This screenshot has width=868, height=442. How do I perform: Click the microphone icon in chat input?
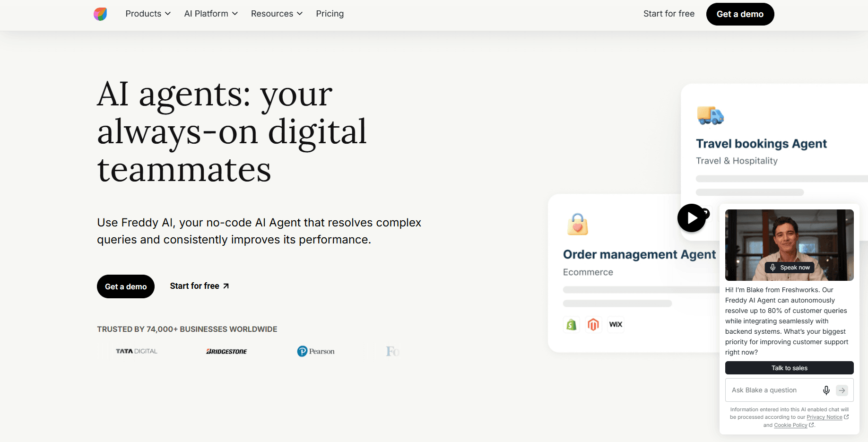826,390
